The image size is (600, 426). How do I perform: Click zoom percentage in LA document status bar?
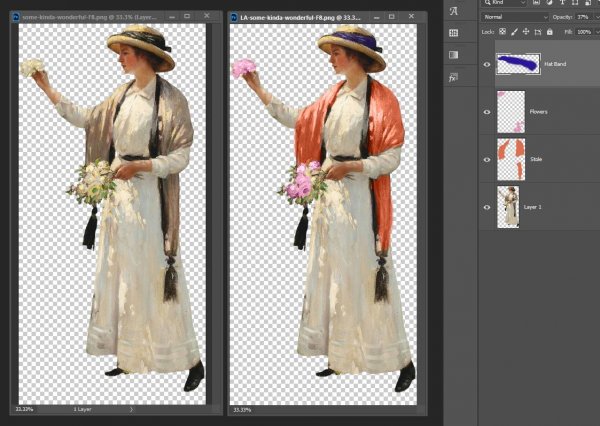point(241,410)
